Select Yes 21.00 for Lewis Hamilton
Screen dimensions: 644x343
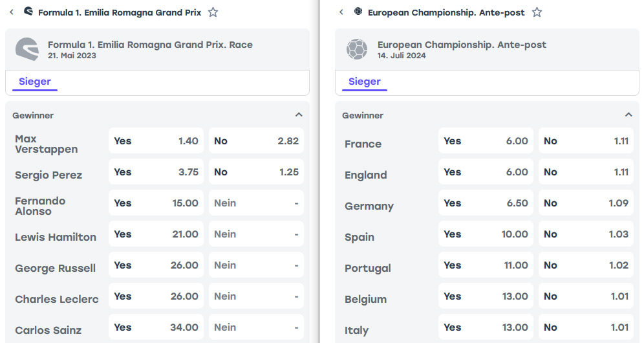[156, 234]
